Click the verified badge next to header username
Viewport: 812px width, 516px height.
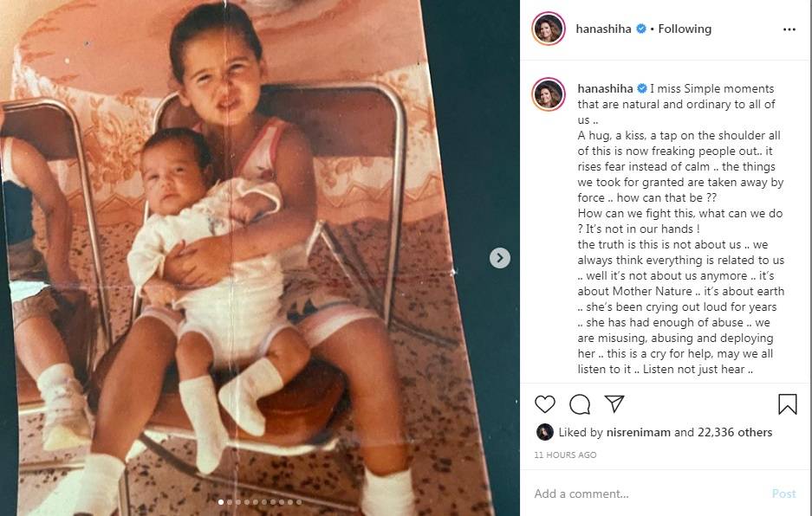(641, 29)
